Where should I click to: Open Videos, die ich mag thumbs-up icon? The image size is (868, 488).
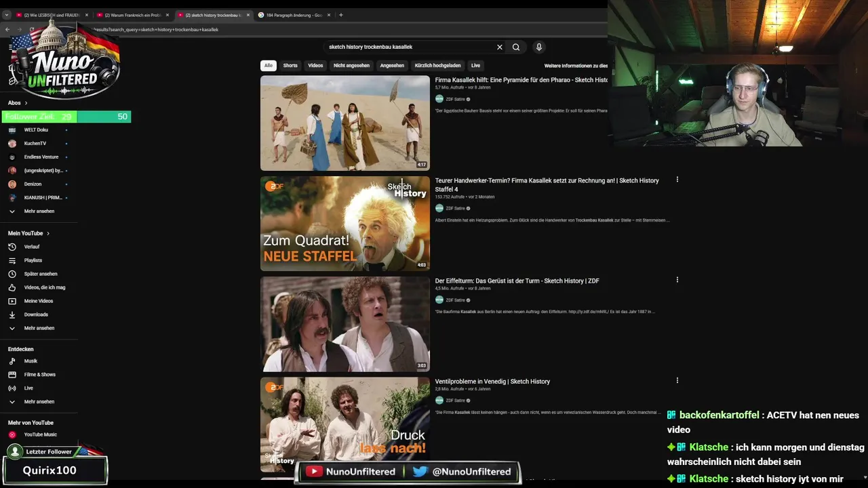tap(12, 287)
